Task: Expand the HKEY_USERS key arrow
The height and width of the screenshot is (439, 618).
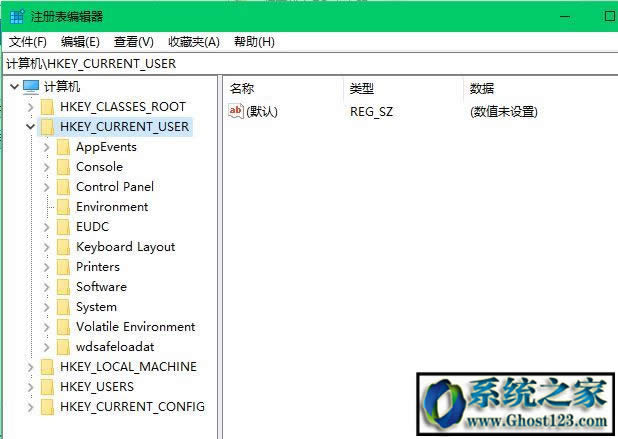Action: (x=30, y=387)
